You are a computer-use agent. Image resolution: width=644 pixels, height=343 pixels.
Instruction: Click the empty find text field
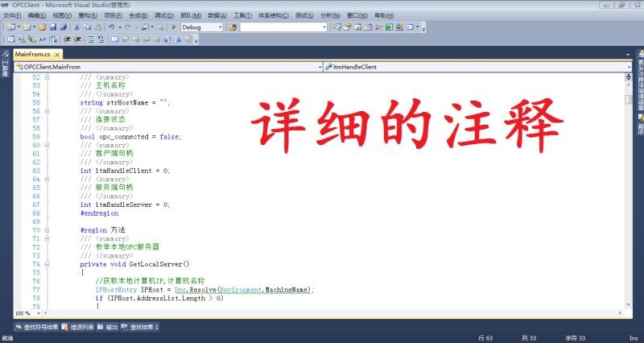(281, 27)
